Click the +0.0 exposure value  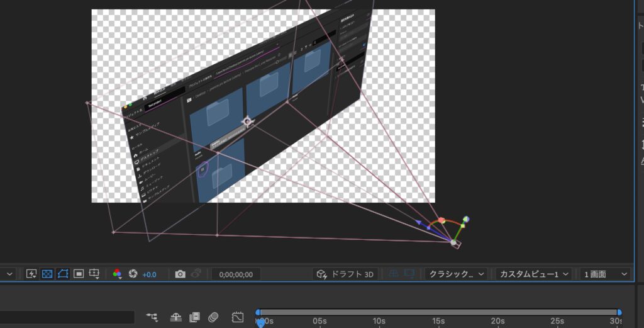[149, 274]
